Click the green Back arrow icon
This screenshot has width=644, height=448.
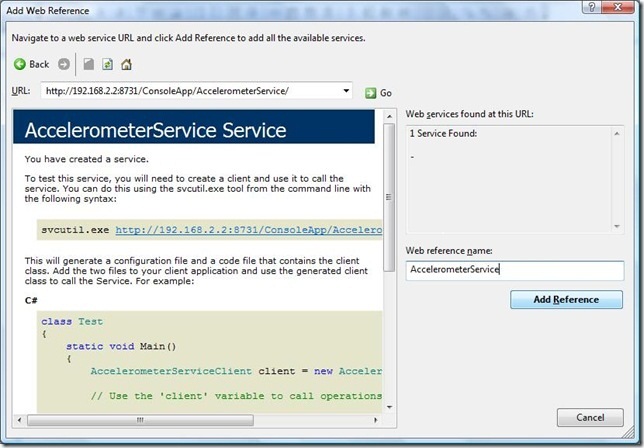point(20,64)
